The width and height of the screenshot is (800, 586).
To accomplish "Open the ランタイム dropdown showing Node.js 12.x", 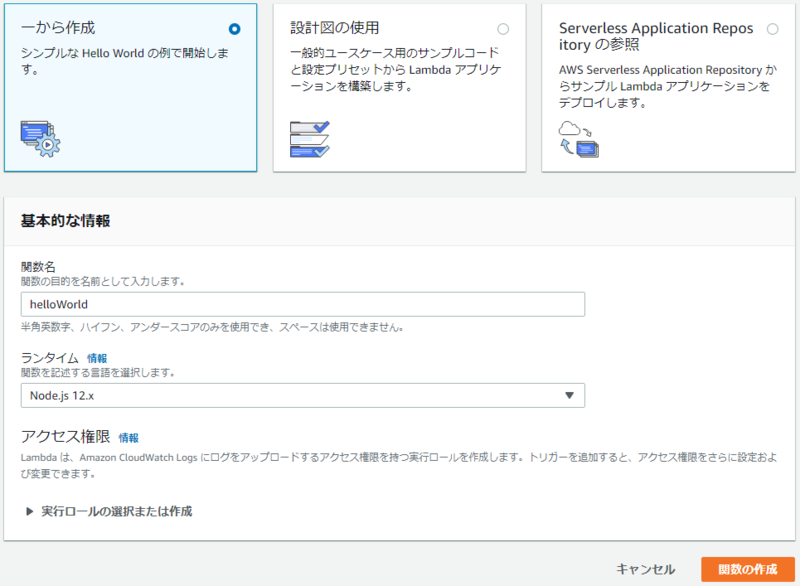I will tap(303, 396).
